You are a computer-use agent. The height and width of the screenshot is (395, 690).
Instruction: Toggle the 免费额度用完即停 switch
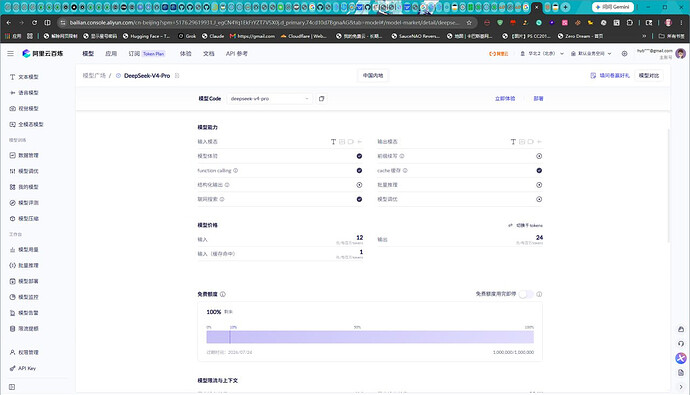(x=526, y=294)
